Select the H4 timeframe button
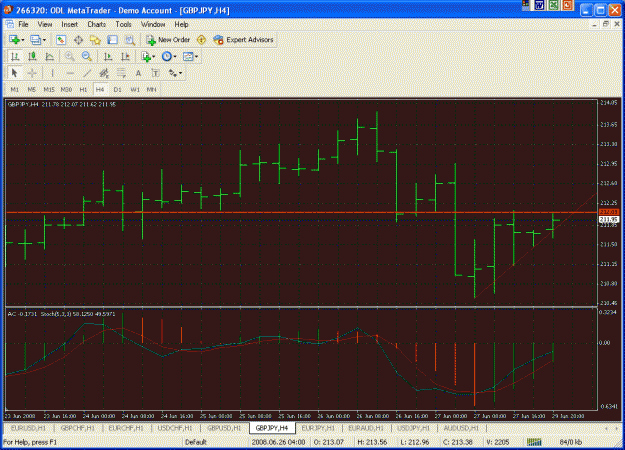The image size is (625, 450). [x=100, y=90]
